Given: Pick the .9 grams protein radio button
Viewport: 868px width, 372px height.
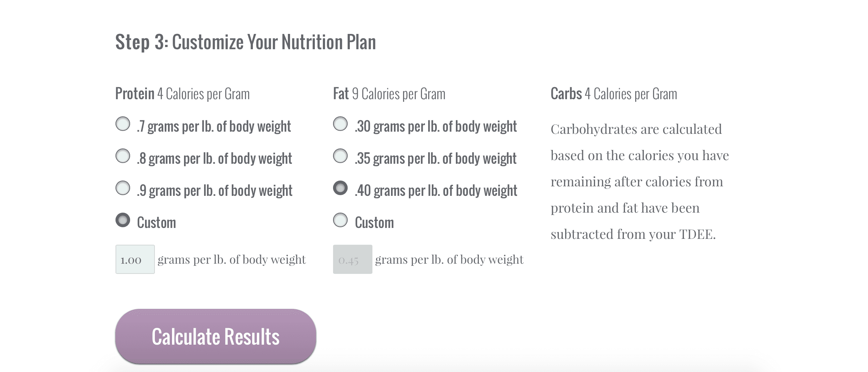Looking at the screenshot, I should point(123,188).
